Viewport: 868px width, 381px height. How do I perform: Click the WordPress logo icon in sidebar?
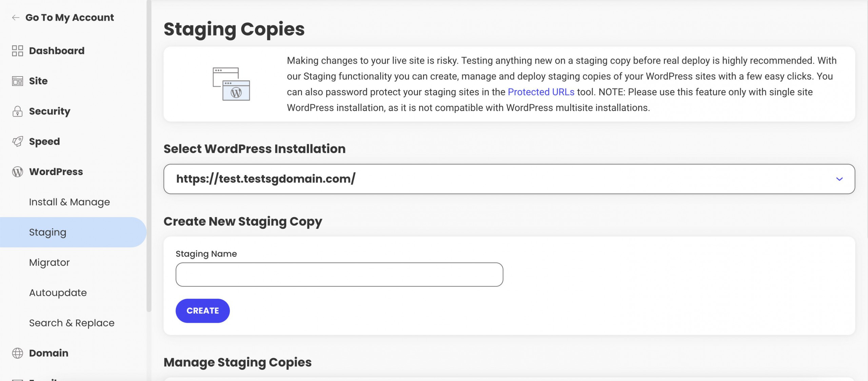pos(17,172)
